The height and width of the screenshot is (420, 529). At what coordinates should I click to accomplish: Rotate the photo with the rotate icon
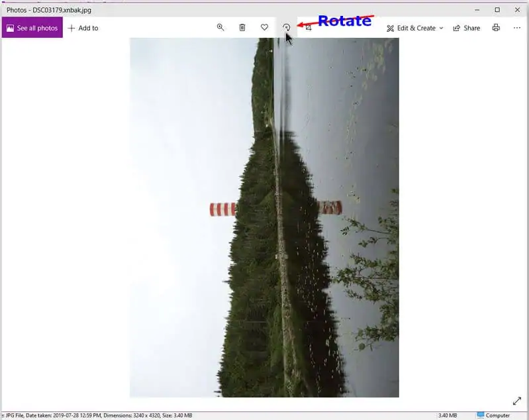pos(287,27)
